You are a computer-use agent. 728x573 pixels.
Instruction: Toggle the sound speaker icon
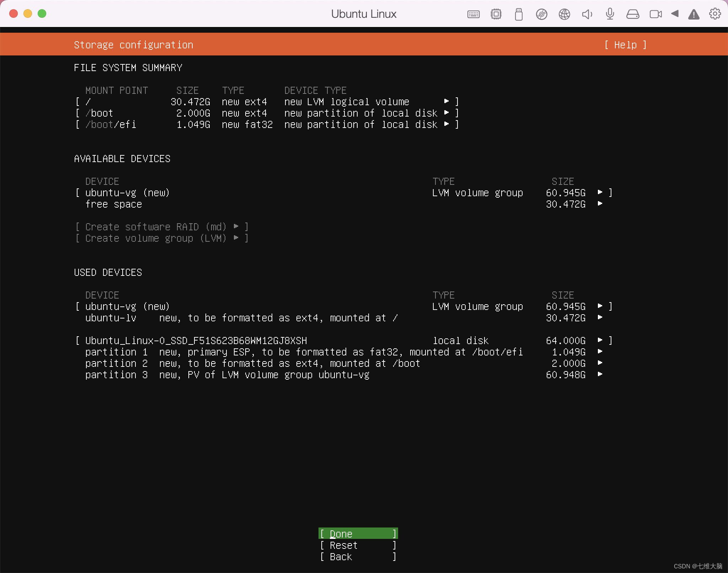587,14
